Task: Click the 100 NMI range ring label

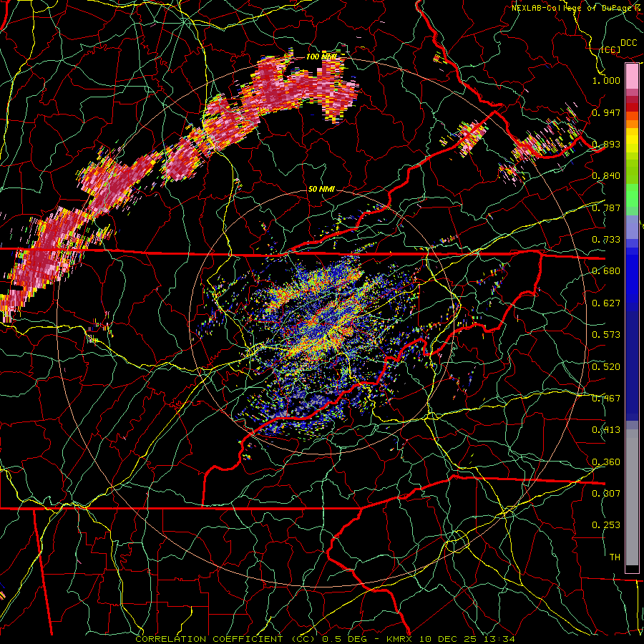Action: coord(321,57)
